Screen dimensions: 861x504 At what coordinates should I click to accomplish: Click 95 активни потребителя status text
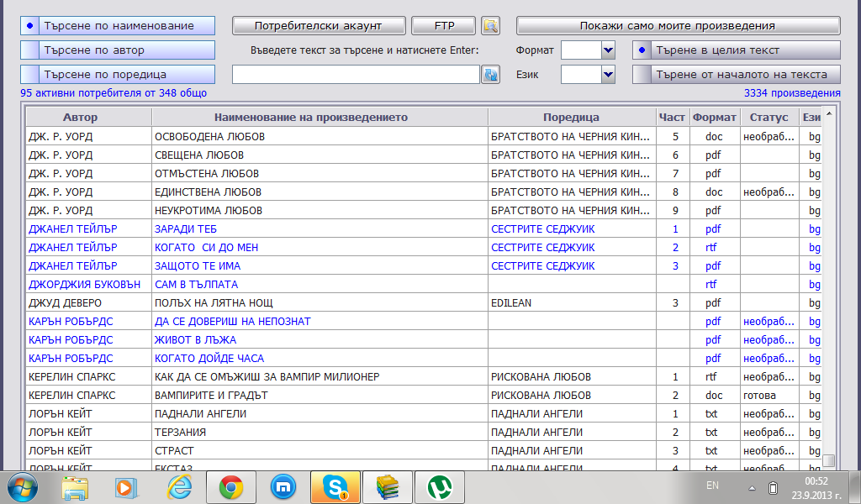click(114, 93)
